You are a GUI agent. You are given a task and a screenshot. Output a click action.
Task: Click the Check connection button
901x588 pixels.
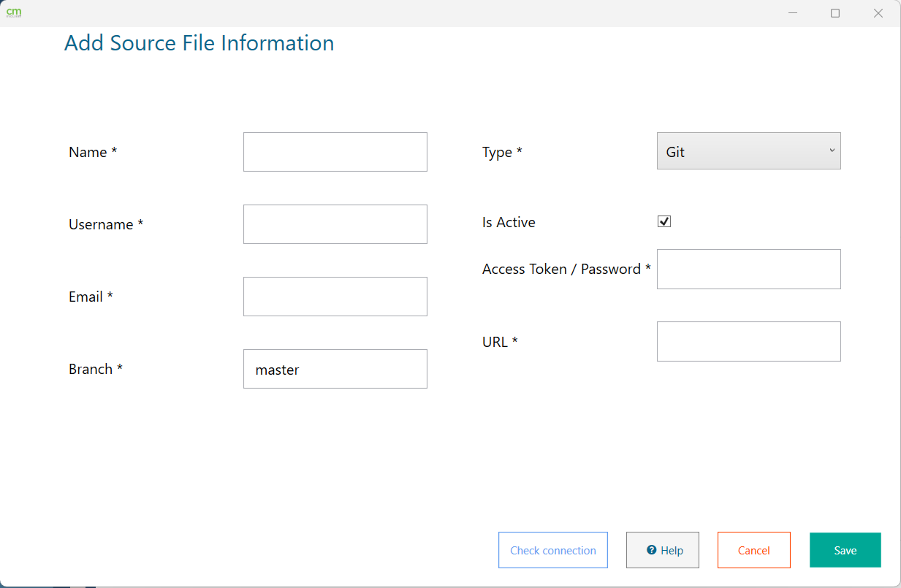(553, 550)
